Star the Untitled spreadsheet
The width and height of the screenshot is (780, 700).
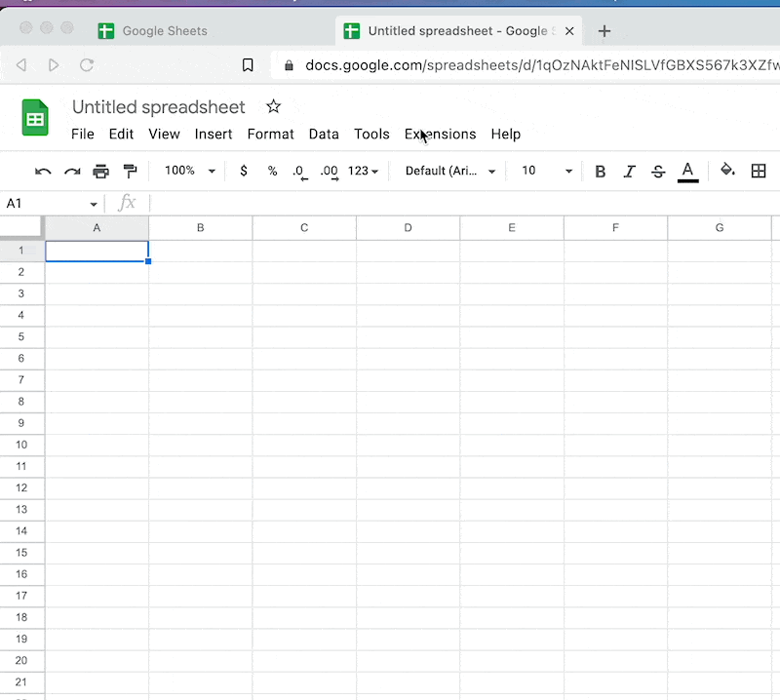274,106
